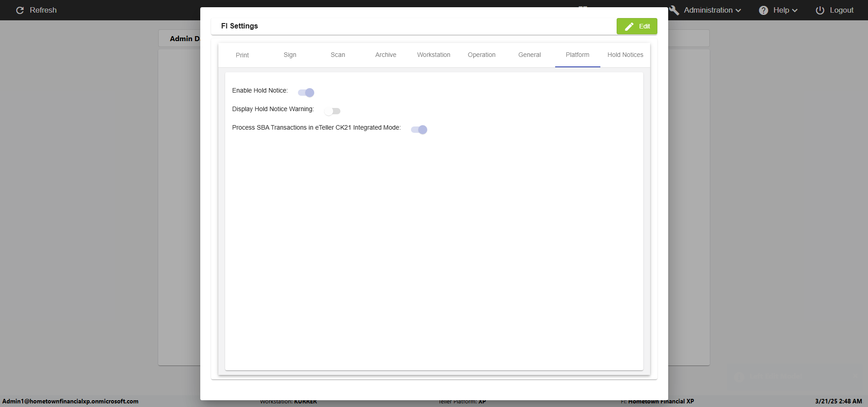Open the Archive tab
Image resolution: width=868 pixels, height=407 pixels.
pyautogui.click(x=386, y=55)
